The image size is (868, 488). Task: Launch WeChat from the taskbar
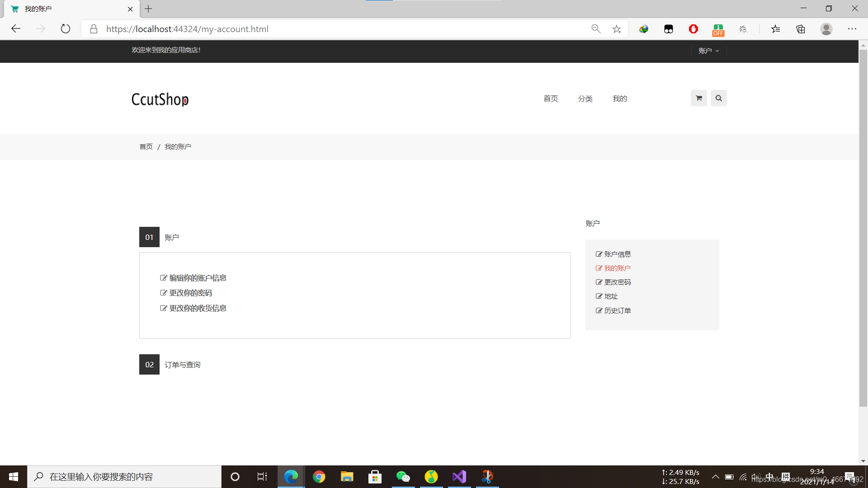[403, 477]
